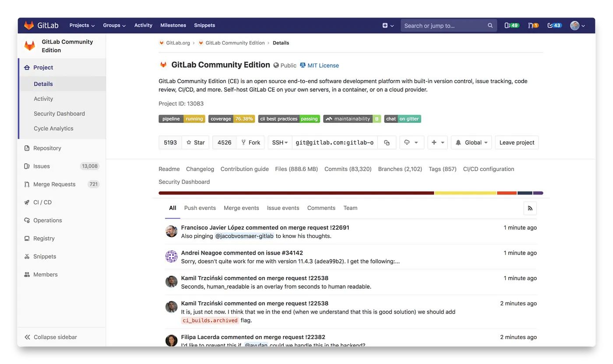Screen dimensions: 613x364
Task: Click the Repository sidebar icon
Action: [x=27, y=148]
